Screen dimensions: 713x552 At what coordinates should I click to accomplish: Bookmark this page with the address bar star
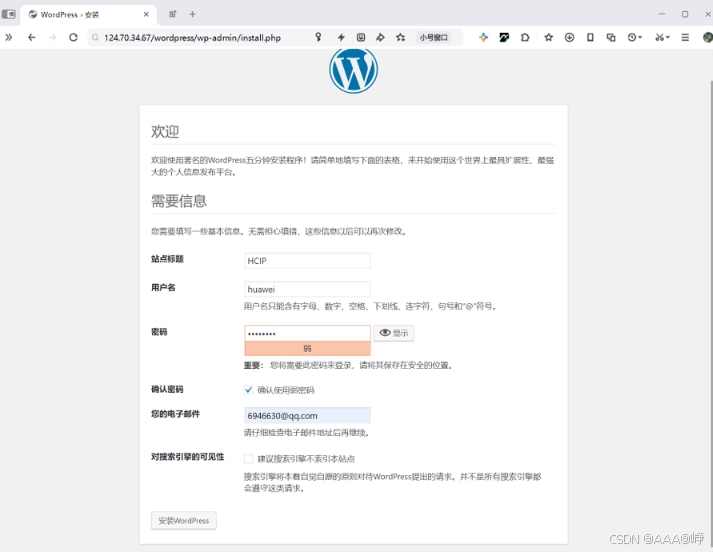(x=400, y=37)
